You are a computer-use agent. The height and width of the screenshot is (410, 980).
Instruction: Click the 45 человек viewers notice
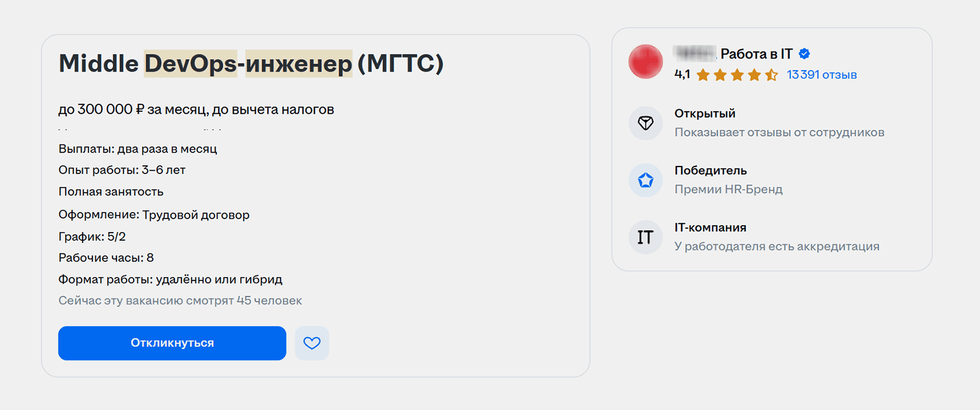tap(180, 301)
